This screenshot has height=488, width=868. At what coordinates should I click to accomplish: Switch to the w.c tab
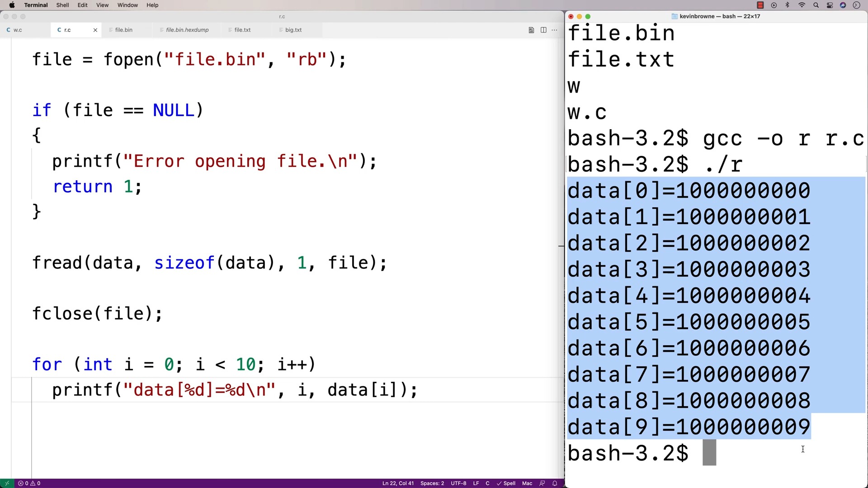[18, 30]
